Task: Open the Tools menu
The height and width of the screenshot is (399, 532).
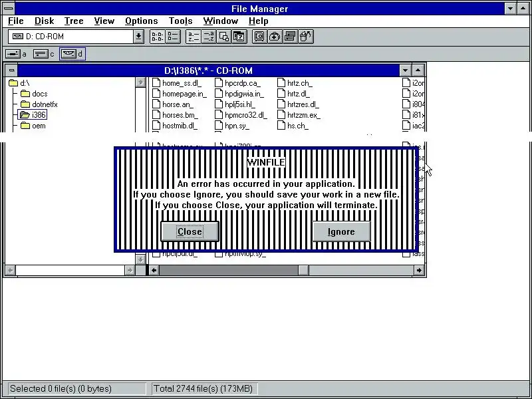Action: pos(180,21)
